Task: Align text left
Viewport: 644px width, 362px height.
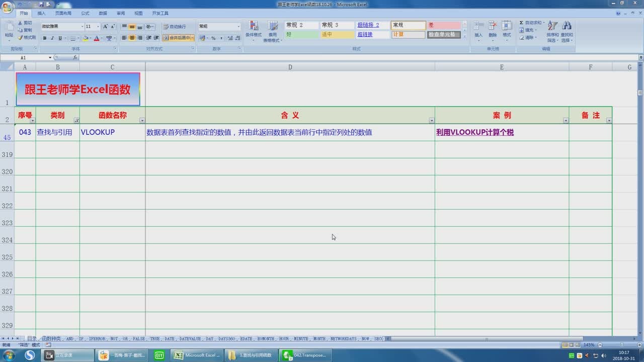Action: pyautogui.click(x=124, y=38)
